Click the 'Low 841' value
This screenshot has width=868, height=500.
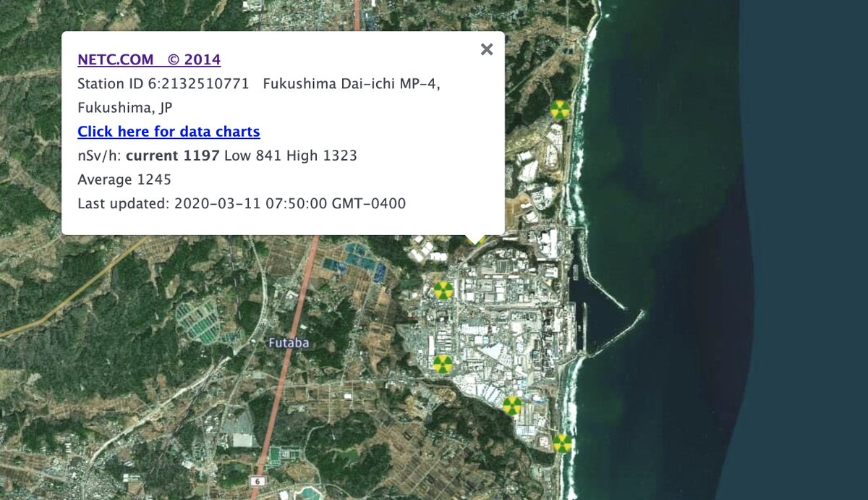pos(253,156)
